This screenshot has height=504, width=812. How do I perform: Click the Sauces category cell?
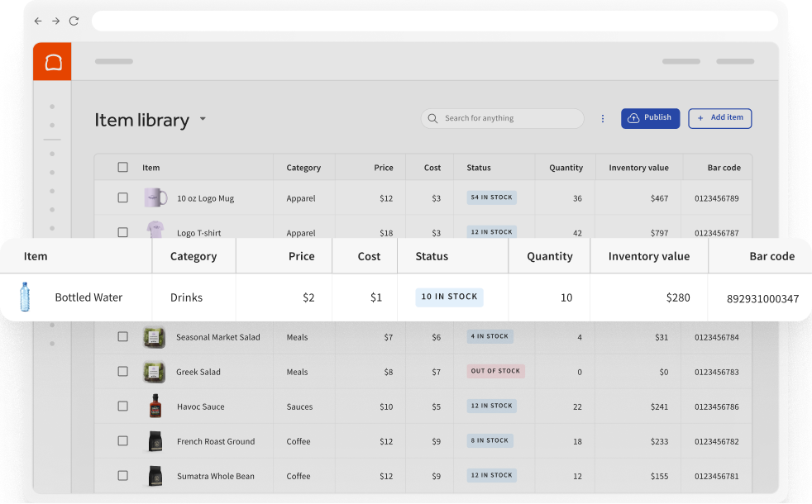tap(299, 407)
